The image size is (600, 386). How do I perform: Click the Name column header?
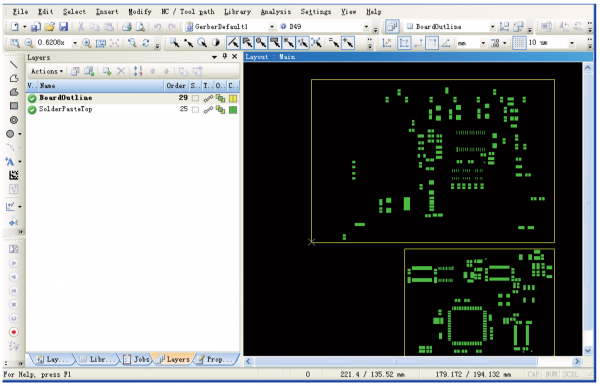(101, 86)
